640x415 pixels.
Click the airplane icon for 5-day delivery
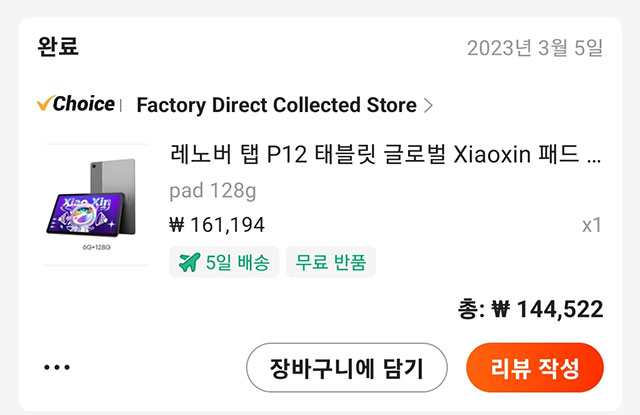tap(188, 263)
